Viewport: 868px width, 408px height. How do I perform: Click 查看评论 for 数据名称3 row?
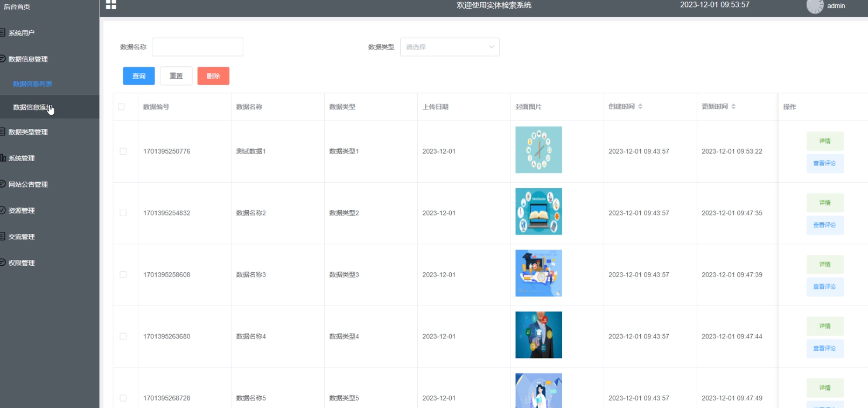[825, 287]
